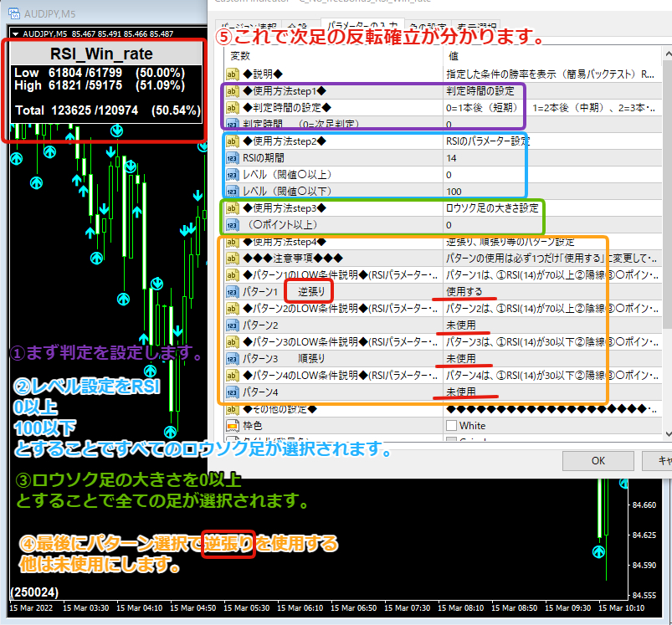This screenshot has height=625, width=672.
Task: Click the 123 icon beside パターン2
Action: click(x=232, y=325)
